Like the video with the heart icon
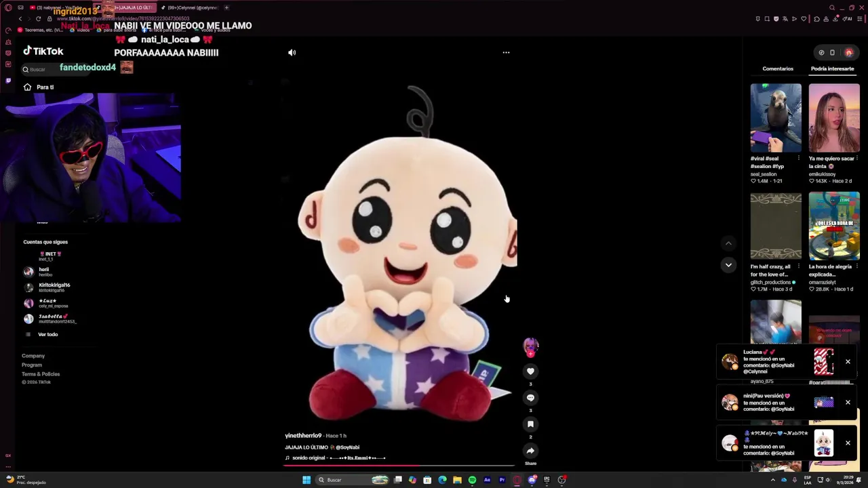The width and height of the screenshot is (868, 488). (530, 371)
